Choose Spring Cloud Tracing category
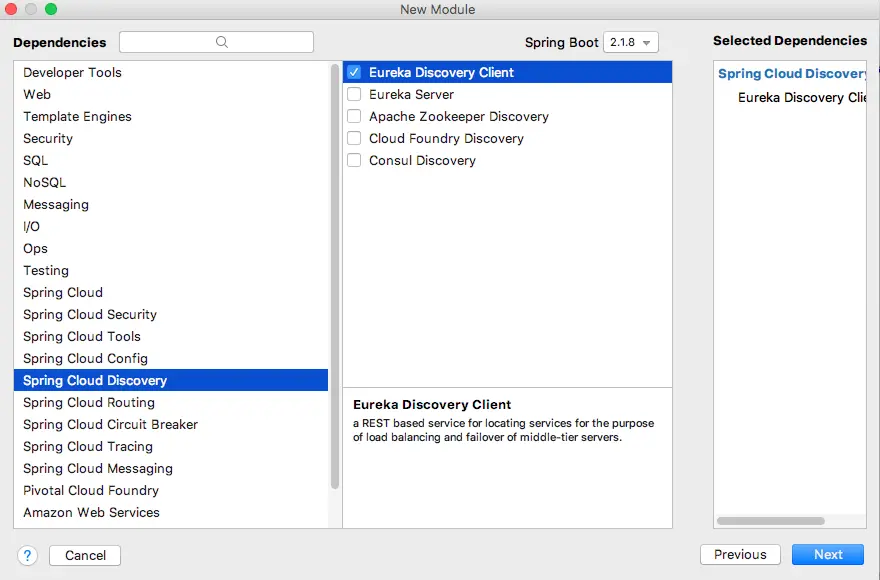 click(x=171, y=446)
